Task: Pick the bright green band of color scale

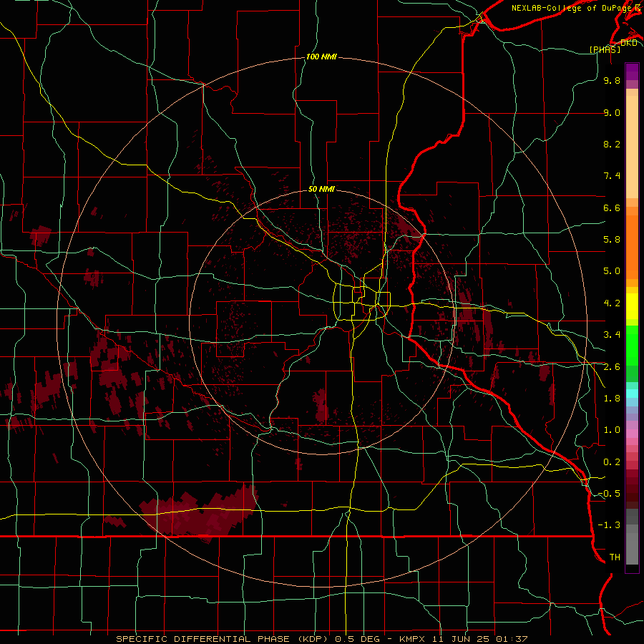Action: coord(632,346)
